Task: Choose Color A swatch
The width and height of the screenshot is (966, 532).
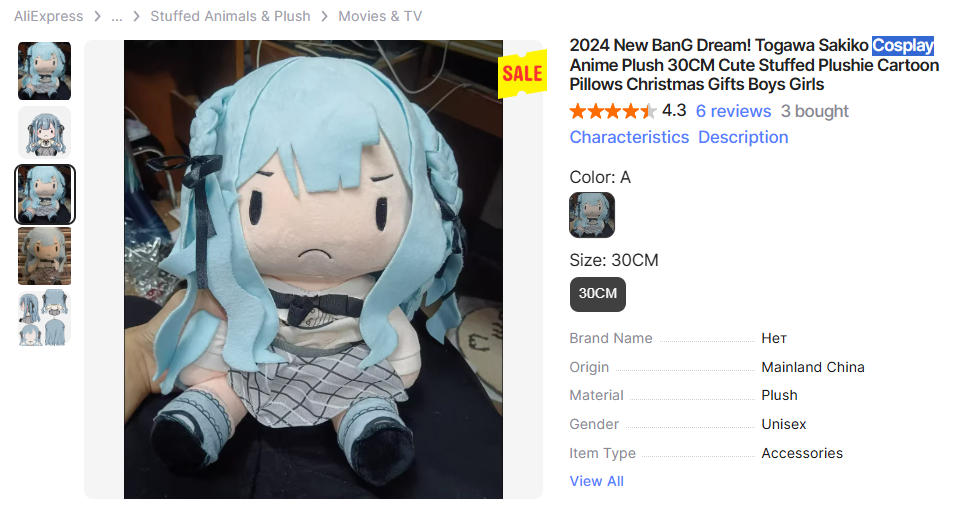Action: [591, 215]
